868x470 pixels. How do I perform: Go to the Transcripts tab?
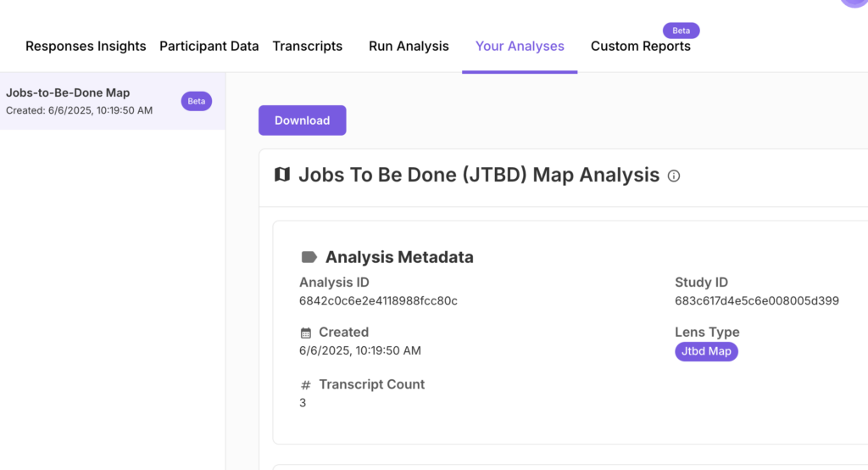click(307, 47)
